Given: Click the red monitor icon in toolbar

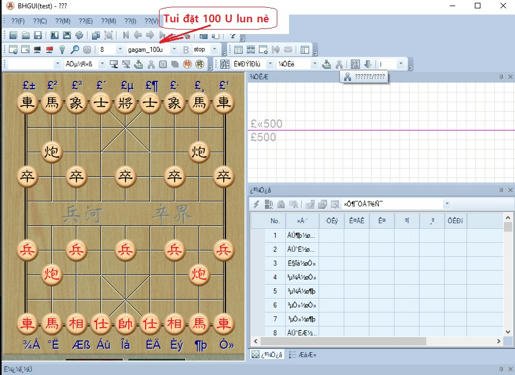Looking at the screenshot, I should (50, 50).
